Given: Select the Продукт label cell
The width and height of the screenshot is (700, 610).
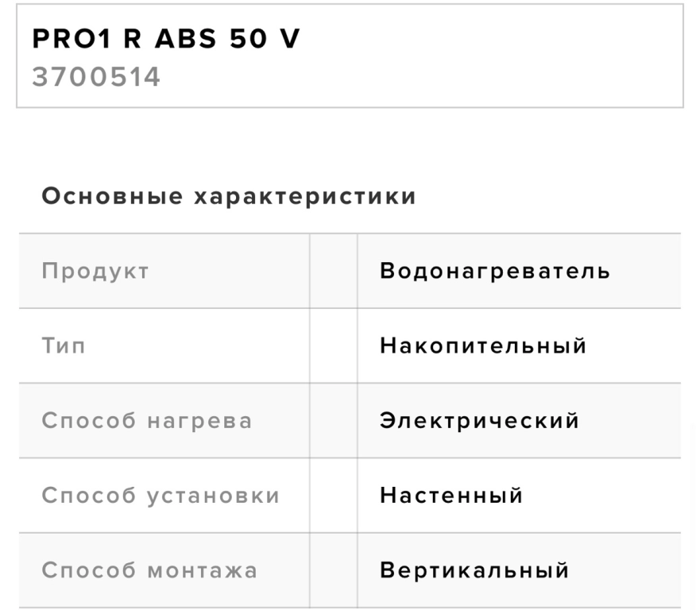Looking at the screenshot, I should (95, 271).
